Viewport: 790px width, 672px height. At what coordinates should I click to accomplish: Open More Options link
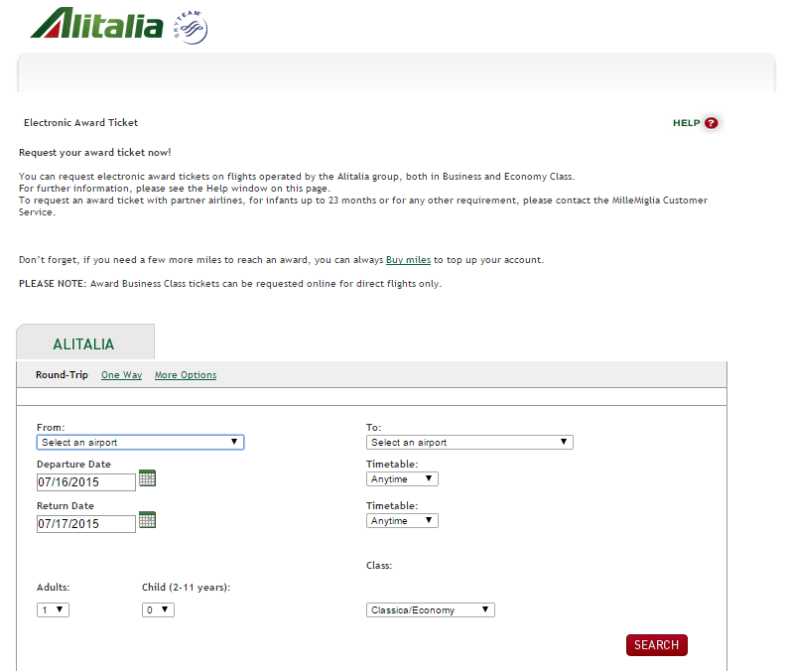coord(186,375)
